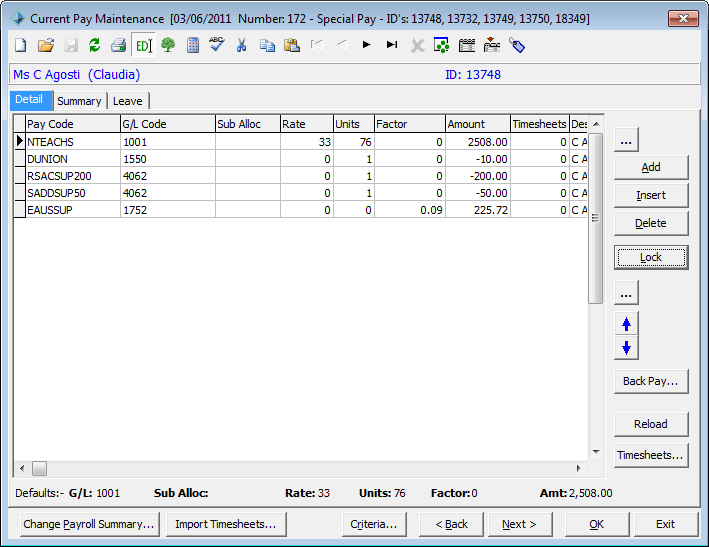Open file using the folder icon
Image resolution: width=709 pixels, height=547 pixels.
[x=46, y=45]
